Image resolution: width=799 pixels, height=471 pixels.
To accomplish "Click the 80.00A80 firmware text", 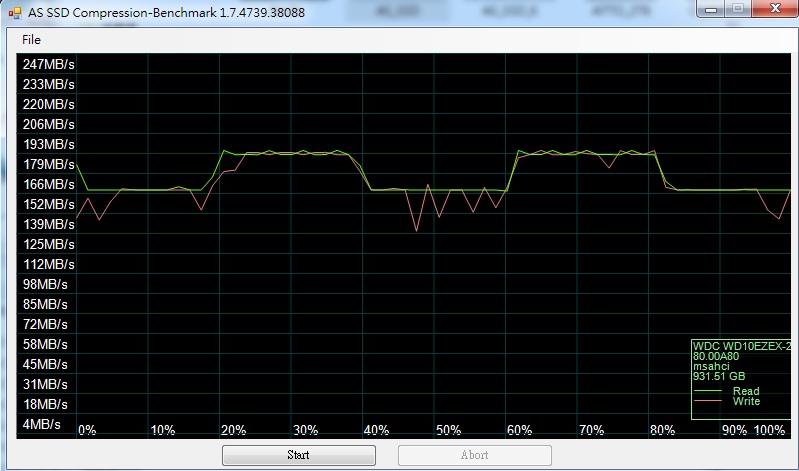I will pyautogui.click(x=716, y=356).
